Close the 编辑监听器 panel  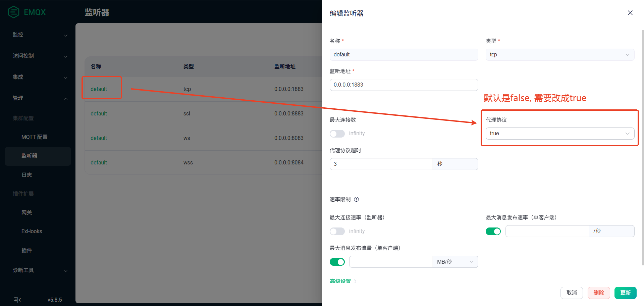point(630,13)
